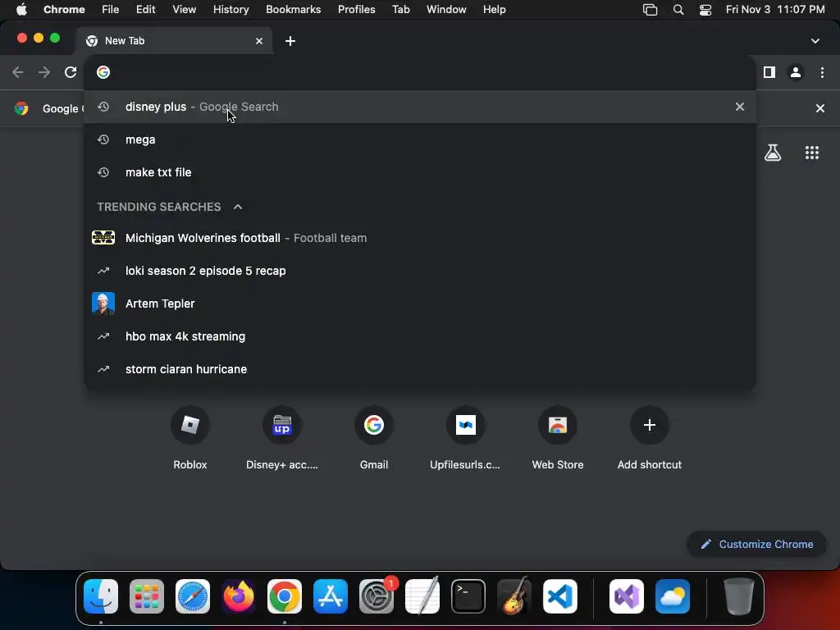Open the File menu
The image size is (840, 630).
click(111, 10)
